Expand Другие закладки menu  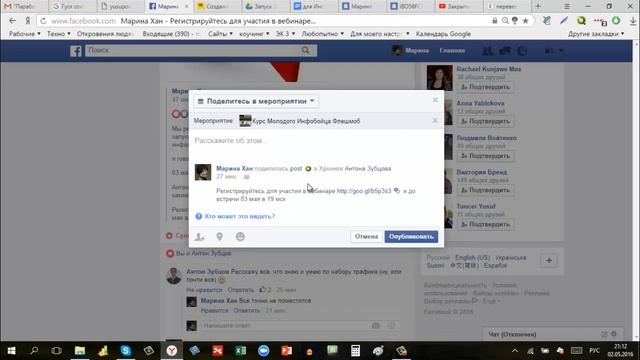[596, 34]
